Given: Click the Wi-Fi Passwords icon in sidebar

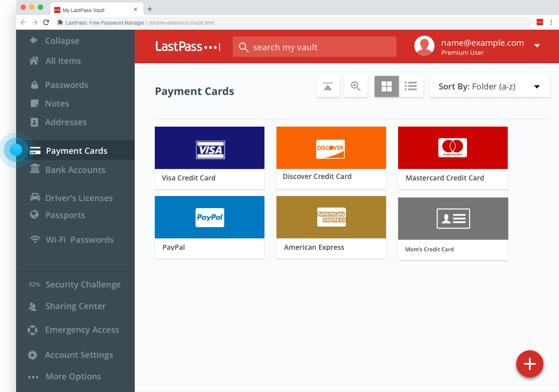Looking at the screenshot, I should [x=35, y=240].
